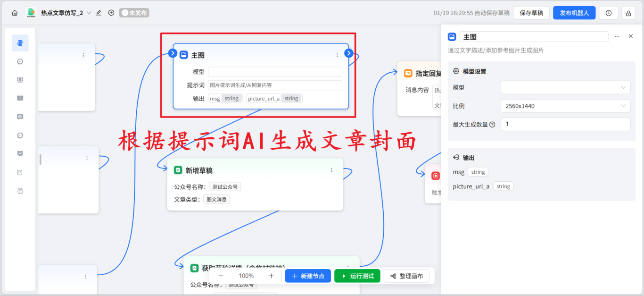644x296 pixels.
Task: Expand the dropdown arrow next to 热点文章仿写_2
Action: 89,13
